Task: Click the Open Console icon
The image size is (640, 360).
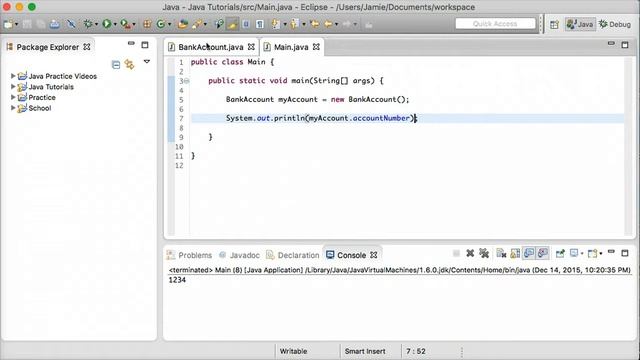Action: click(593, 253)
